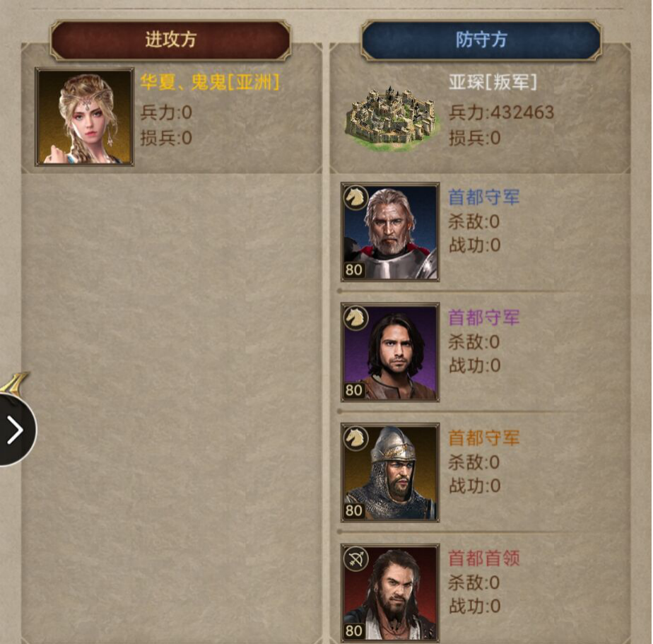Click the defender castle city icon
Screen dimensions: 653x644
[392, 118]
